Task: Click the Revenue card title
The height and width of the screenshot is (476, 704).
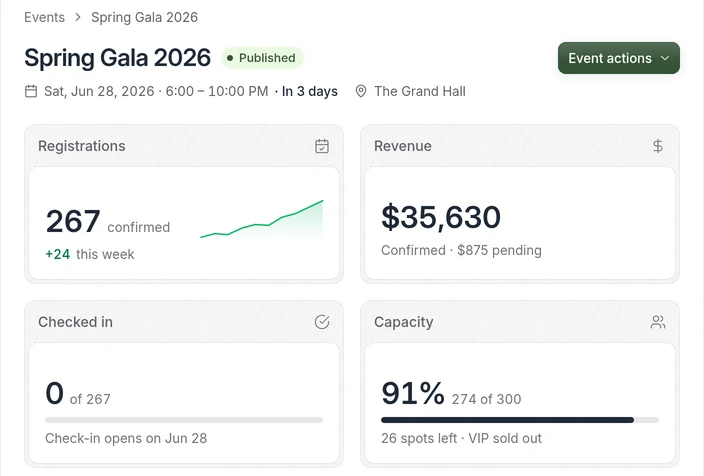Action: 403,146
